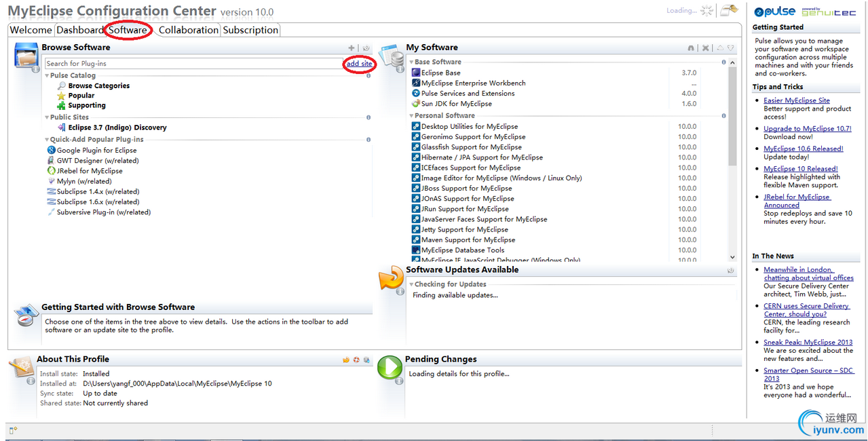Click the large Browse Software folder icon
Screen dimensions: 868x441
pos(26,56)
